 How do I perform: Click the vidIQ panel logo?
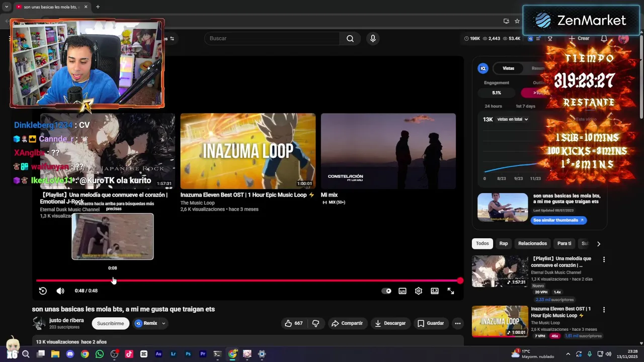[483, 68]
